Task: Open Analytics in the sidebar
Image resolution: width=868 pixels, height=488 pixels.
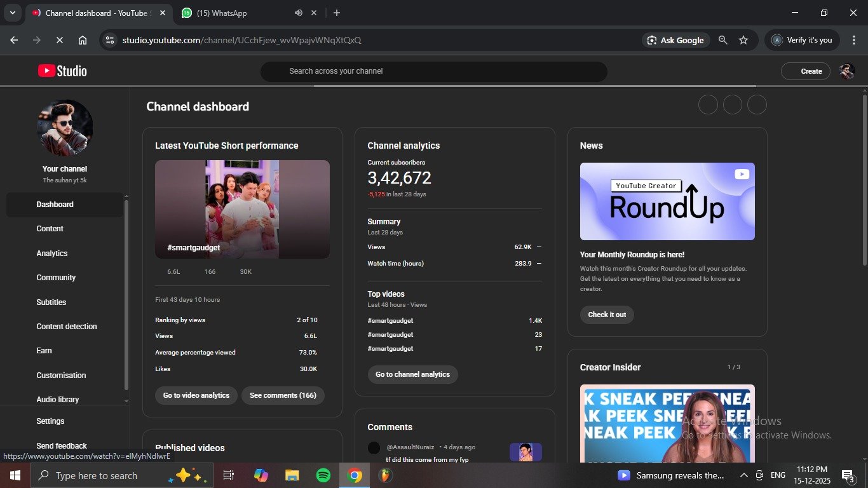Action: pyautogui.click(x=52, y=253)
